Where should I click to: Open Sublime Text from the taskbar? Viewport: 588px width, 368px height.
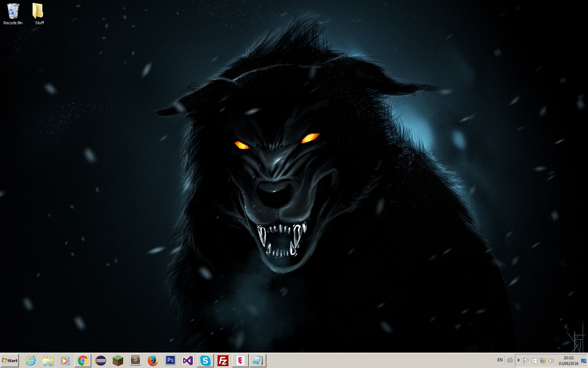click(x=135, y=360)
